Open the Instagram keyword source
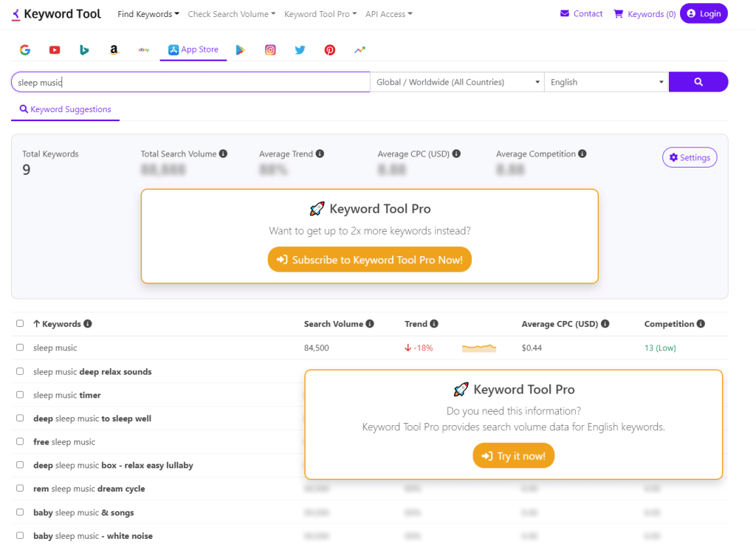 [x=270, y=49]
